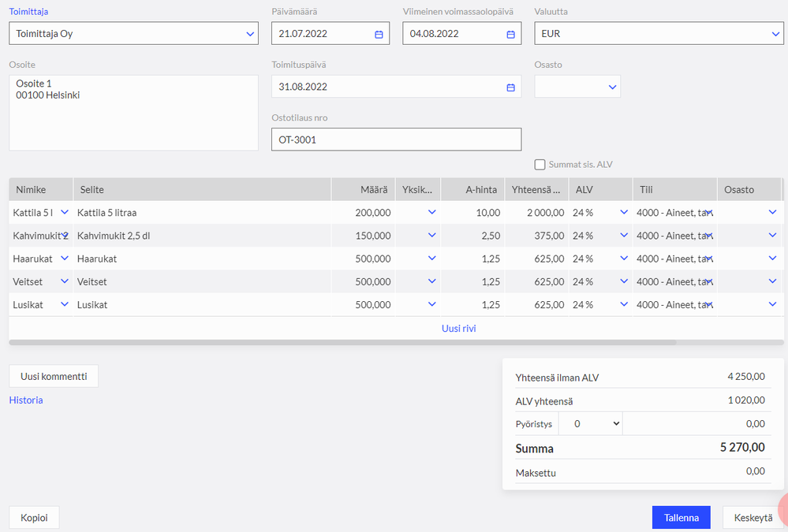Viewport: 788px width, 532px height.
Task: Expand Nimike chevron on Haarukat row
Action: pos(65,259)
